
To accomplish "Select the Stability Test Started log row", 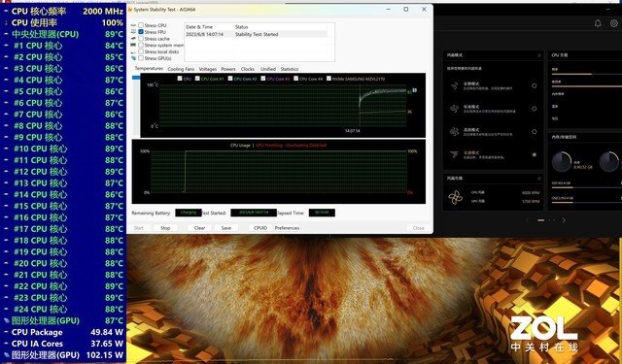I will [257, 35].
